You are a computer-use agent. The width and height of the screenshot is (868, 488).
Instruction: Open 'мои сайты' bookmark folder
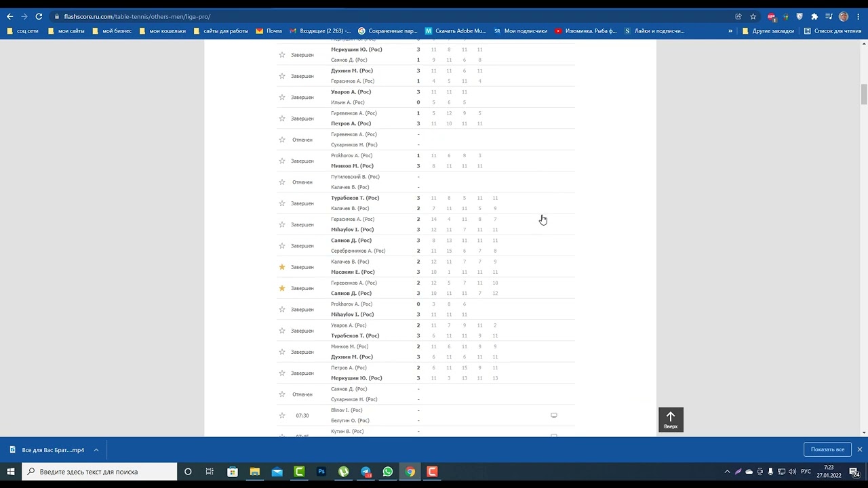(66, 30)
